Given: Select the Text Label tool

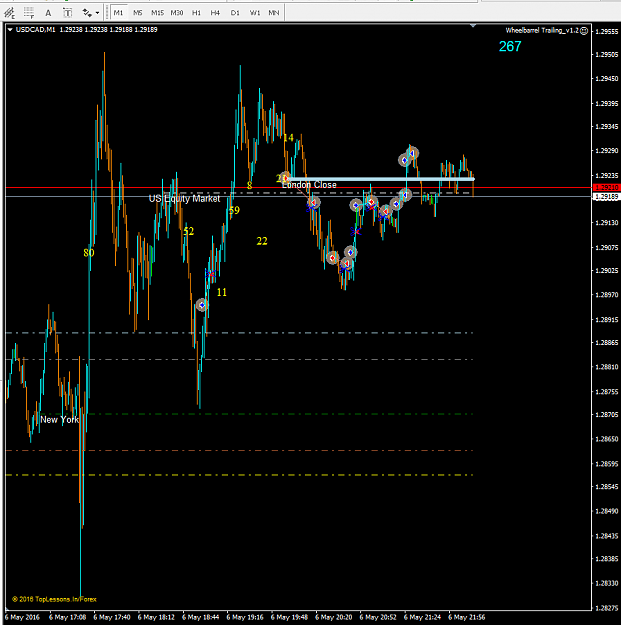Looking at the screenshot, I should click(68, 13).
